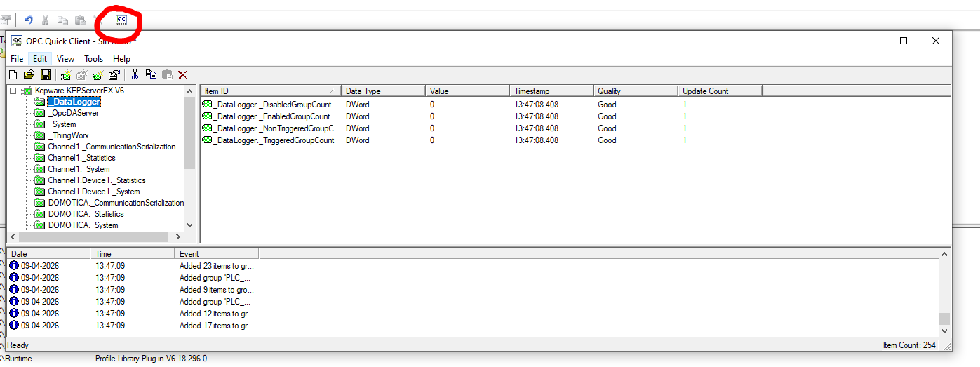Select the _OpcDAServer group
The image size is (980, 367).
tap(74, 113)
